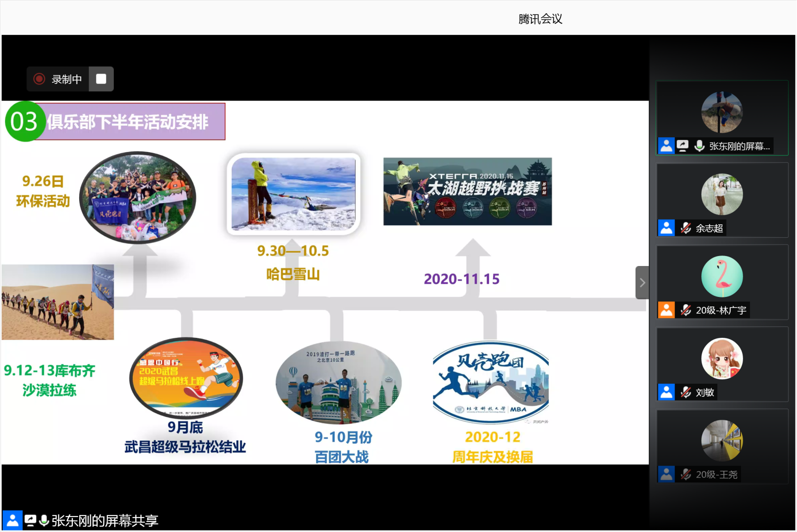
Task: Click the 录制中 recording status label
Action: (66, 79)
